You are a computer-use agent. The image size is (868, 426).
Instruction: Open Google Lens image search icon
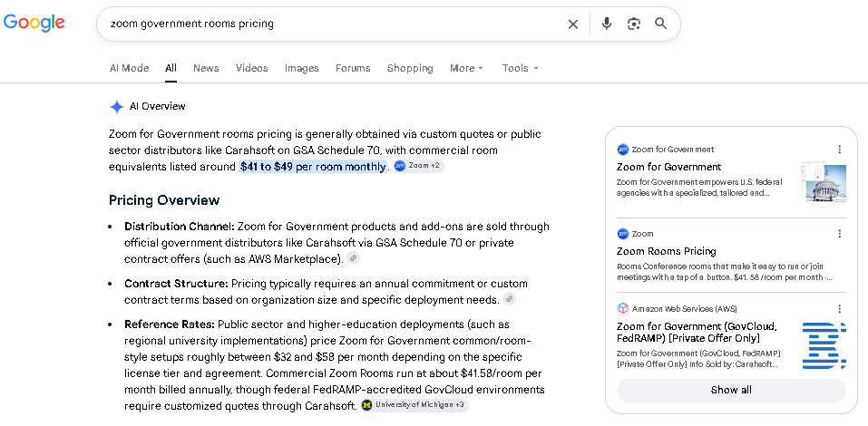634,24
